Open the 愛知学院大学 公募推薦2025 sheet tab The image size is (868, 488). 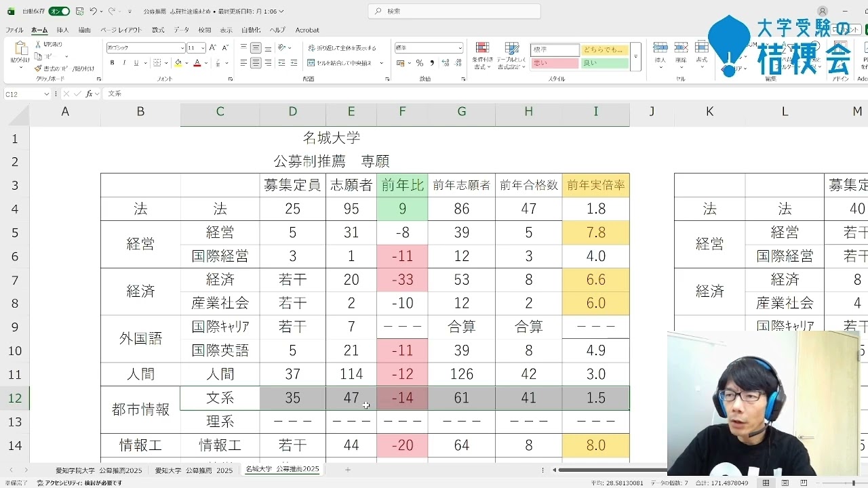pos(99,469)
